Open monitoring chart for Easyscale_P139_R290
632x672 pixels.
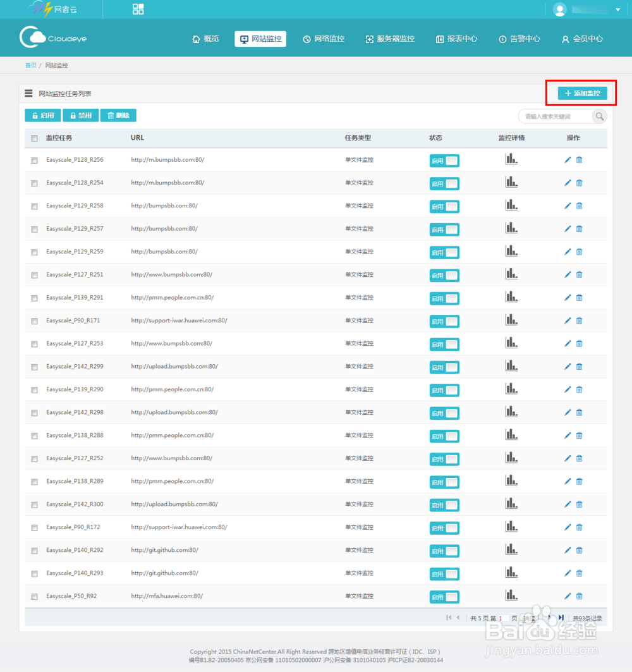tap(511, 388)
